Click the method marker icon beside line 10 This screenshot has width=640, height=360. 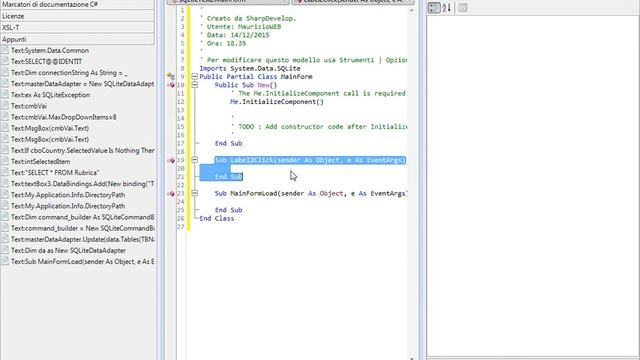(x=171, y=85)
